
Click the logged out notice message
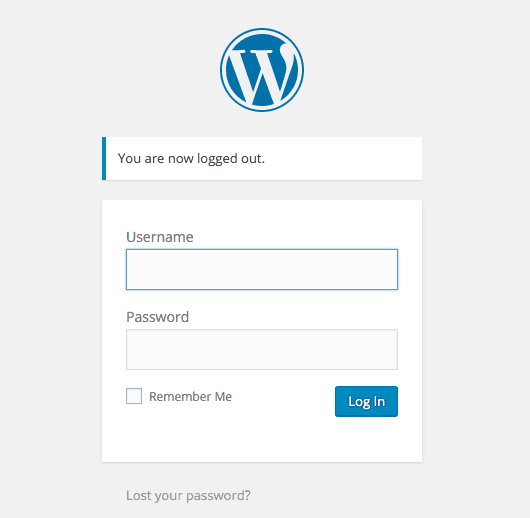tap(262, 159)
